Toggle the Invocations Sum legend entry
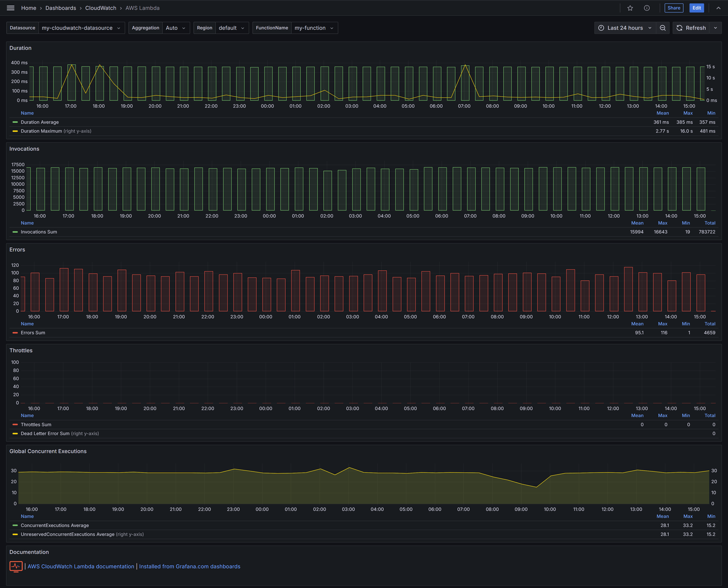728x588 pixels. click(39, 231)
